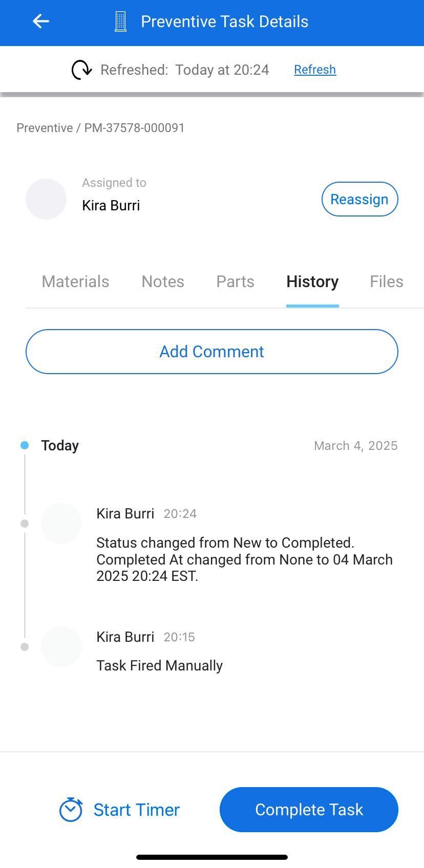Click the blue Today timeline dot
Image resolution: width=424 pixels, height=868 pixels.
pyautogui.click(x=25, y=445)
